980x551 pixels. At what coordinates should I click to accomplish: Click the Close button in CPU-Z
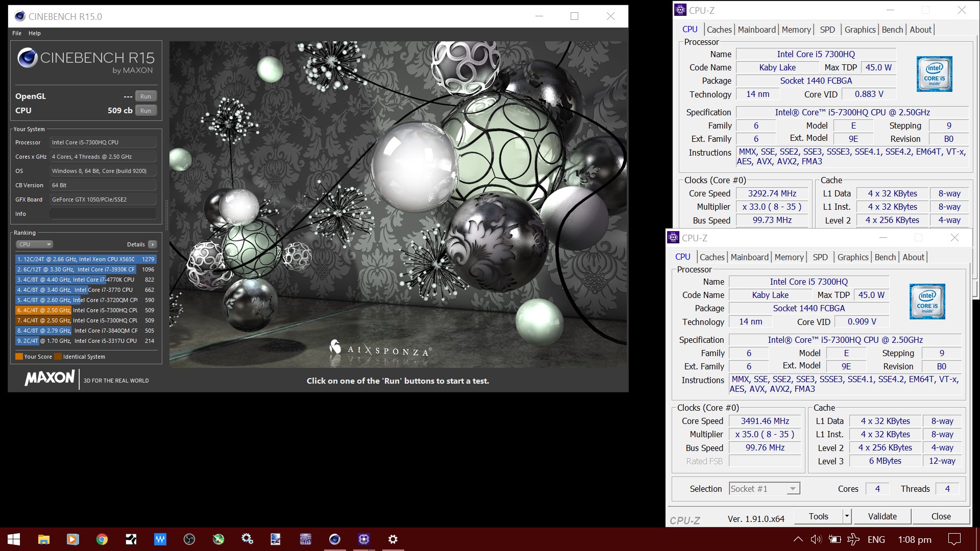pos(941,516)
